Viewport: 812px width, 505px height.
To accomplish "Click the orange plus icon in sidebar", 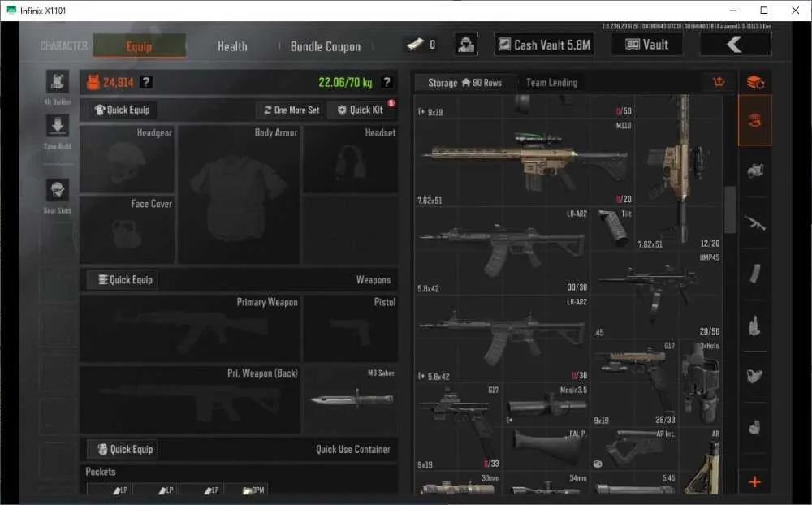I will [754, 481].
